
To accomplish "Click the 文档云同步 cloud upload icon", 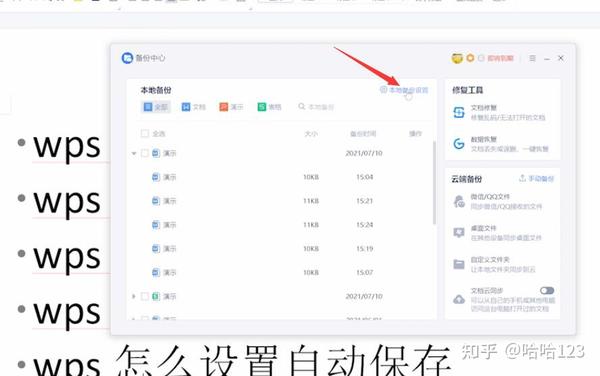I will [459, 299].
